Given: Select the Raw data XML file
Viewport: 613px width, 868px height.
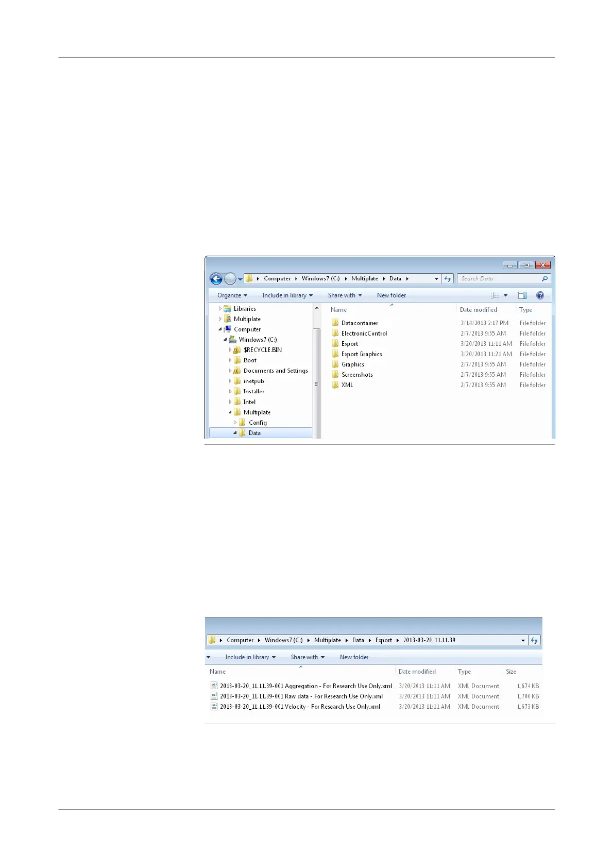Looking at the screenshot, I should point(301,696).
